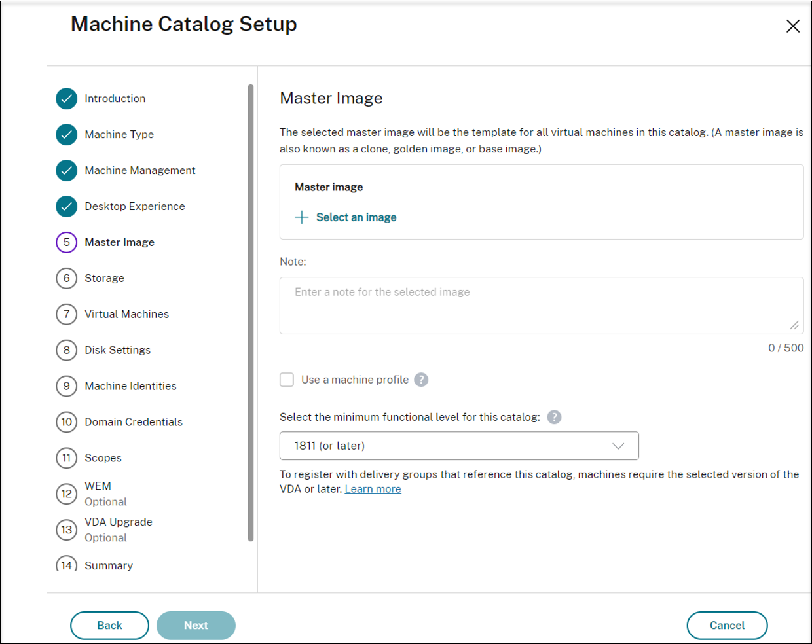Screen dimensions: 812x644
Task: Click the Desktop Experience checkmark icon
Action: click(66, 207)
